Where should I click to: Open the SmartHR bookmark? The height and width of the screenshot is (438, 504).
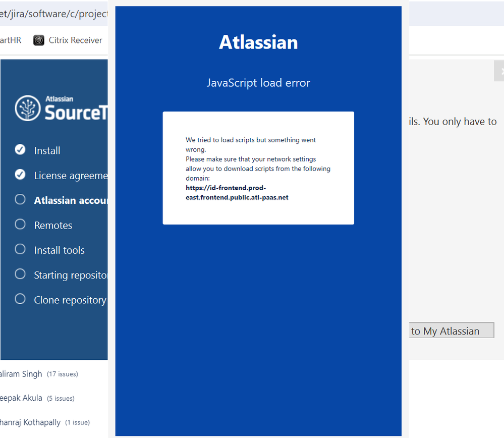(11, 40)
